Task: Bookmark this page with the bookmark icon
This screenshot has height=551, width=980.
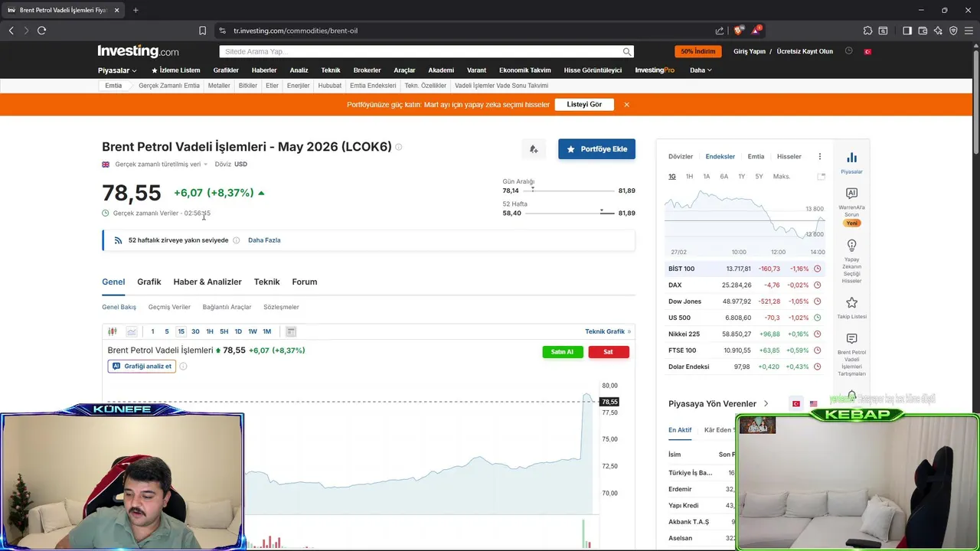Action: 202,31
